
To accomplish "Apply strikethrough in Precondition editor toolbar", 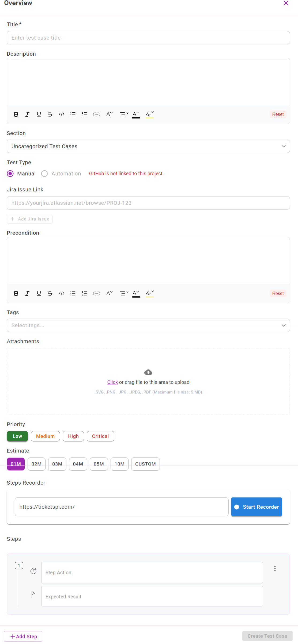I will click(50, 294).
